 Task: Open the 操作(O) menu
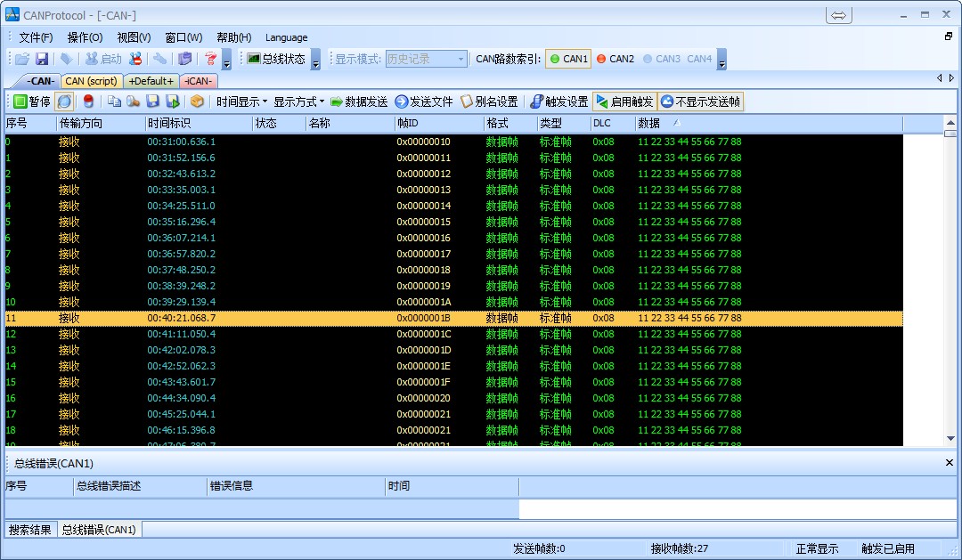(85, 37)
